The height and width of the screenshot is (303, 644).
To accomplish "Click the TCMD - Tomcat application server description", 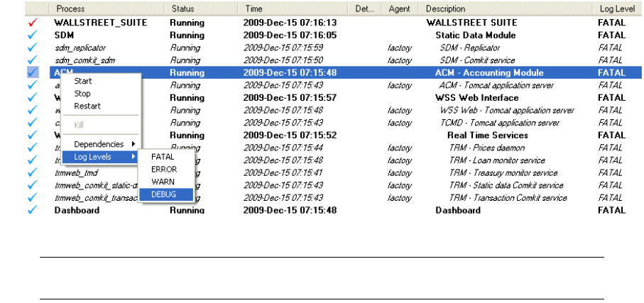I will (x=500, y=123).
